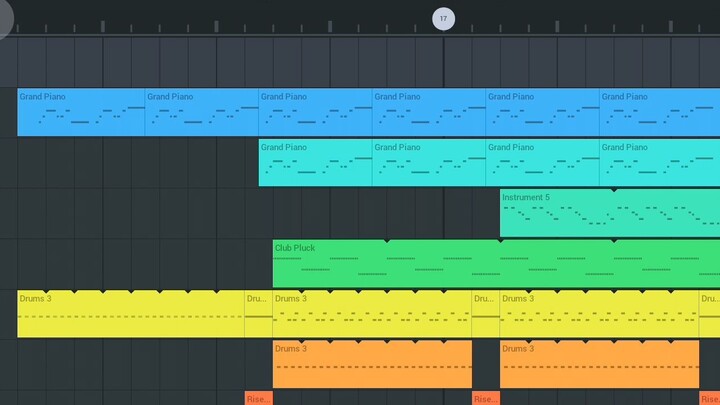Viewport: 720px width, 405px height.
Task: Click the playhead marker labeled 17
Action: point(443,18)
